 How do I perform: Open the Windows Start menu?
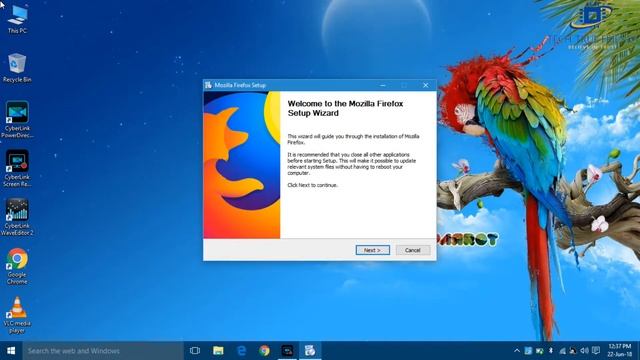(11, 351)
